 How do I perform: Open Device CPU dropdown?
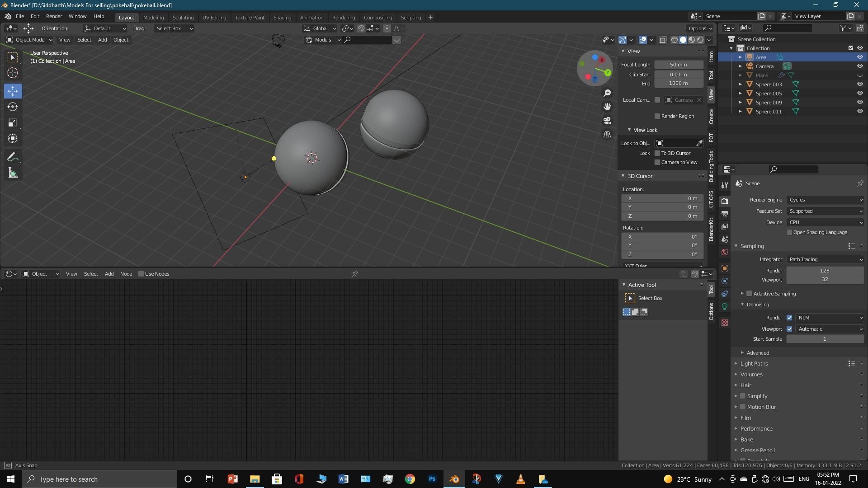(x=826, y=222)
